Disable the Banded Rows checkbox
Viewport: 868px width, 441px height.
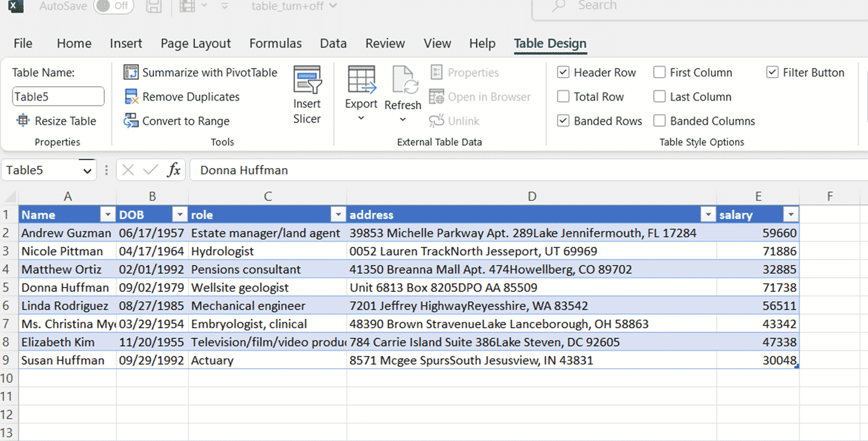[563, 121]
